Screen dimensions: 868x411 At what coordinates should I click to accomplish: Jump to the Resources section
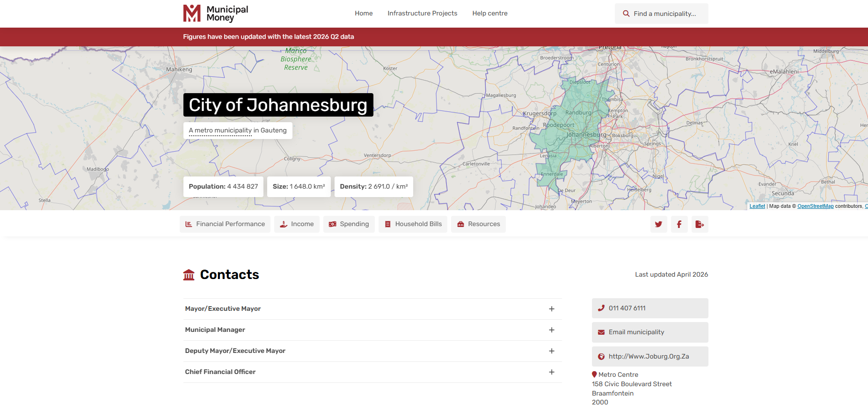(x=478, y=224)
